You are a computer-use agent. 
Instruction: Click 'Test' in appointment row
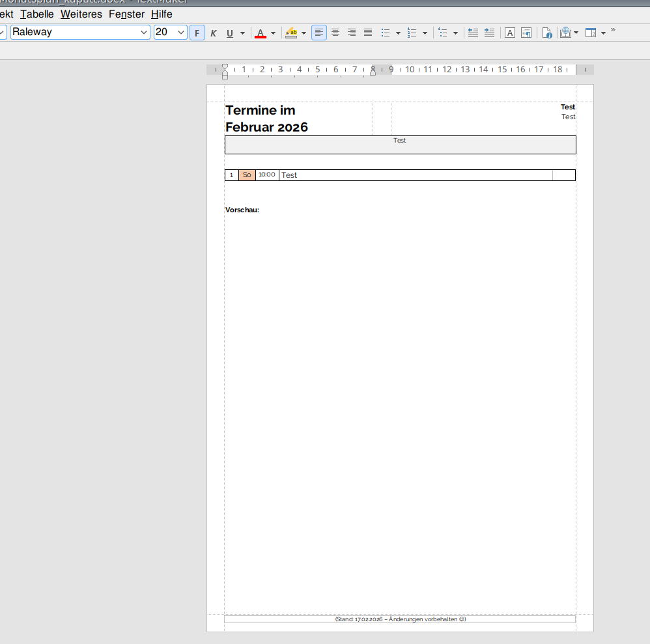click(x=289, y=175)
